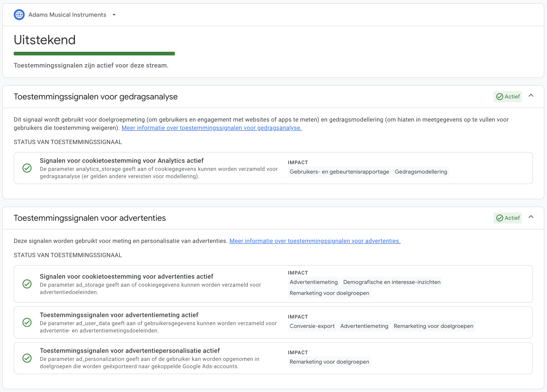Click the Actief badge for gedragsanalyse
The width and height of the screenshot is (547, 392).
point(507,97)
